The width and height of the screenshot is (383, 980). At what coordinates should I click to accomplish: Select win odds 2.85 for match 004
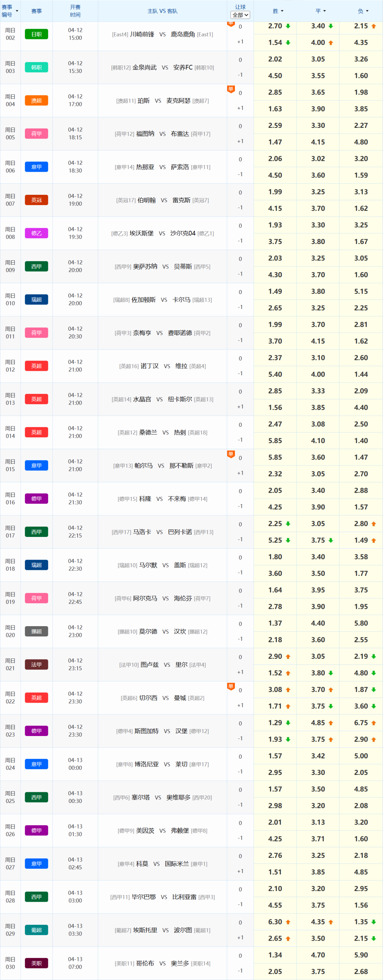pyautogui.click(x=275, y=92)
